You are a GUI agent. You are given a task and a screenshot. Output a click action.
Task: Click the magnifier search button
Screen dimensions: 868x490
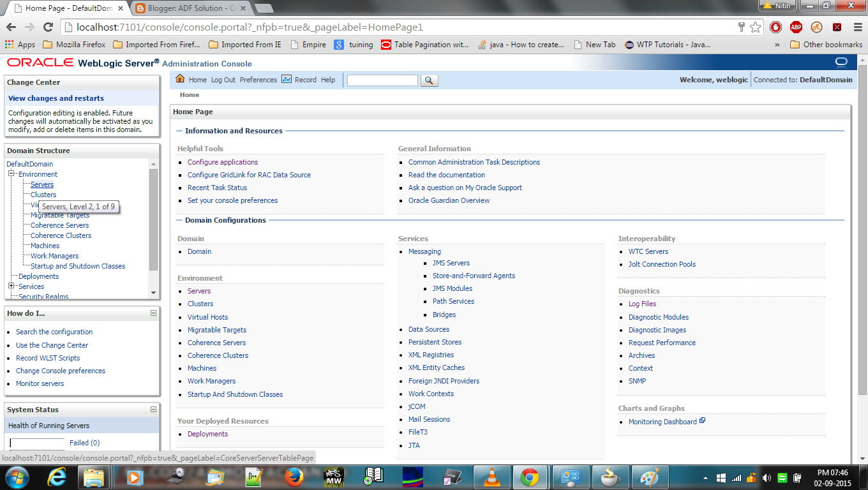[430, 80]
